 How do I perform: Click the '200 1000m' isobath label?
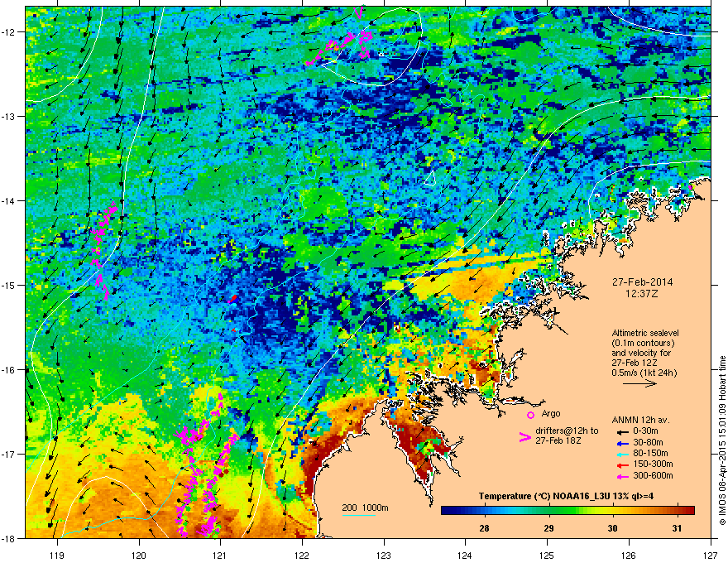(x=365, y=508)
